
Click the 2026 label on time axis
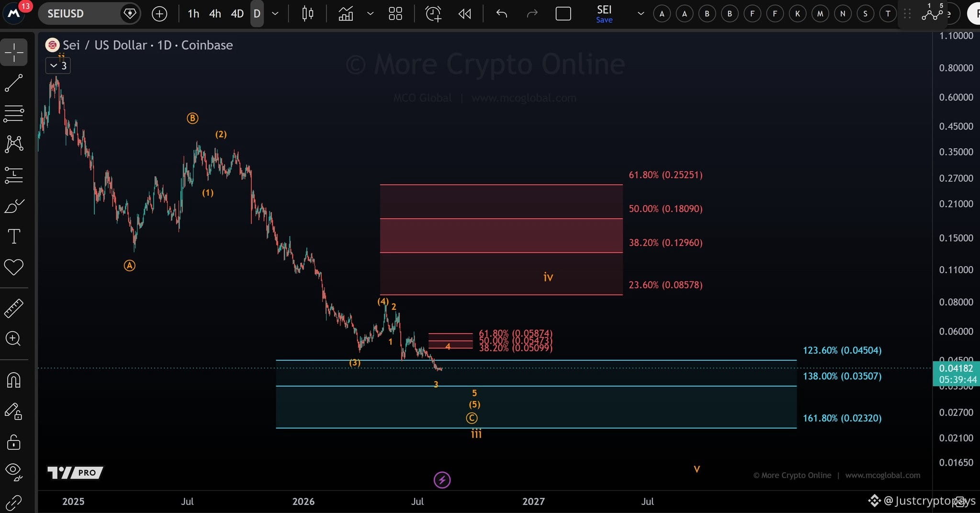click(304, 501)
